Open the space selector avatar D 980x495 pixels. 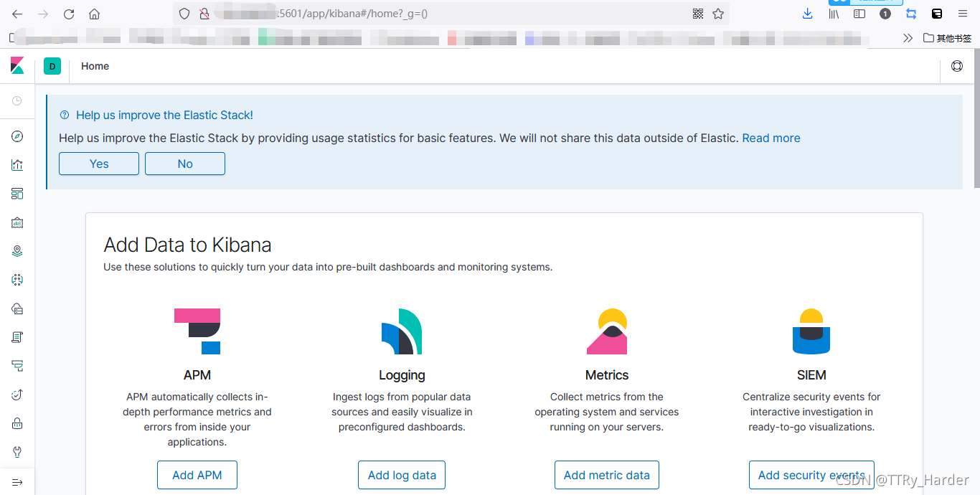pyautogui.click(x=52, y=66)
